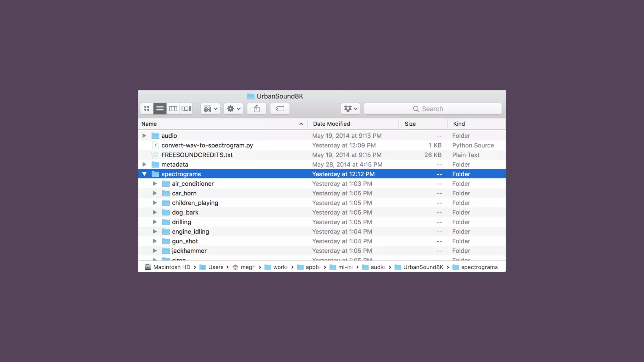Click the Share toolbar button
The image size is (644, 362).
257,109
